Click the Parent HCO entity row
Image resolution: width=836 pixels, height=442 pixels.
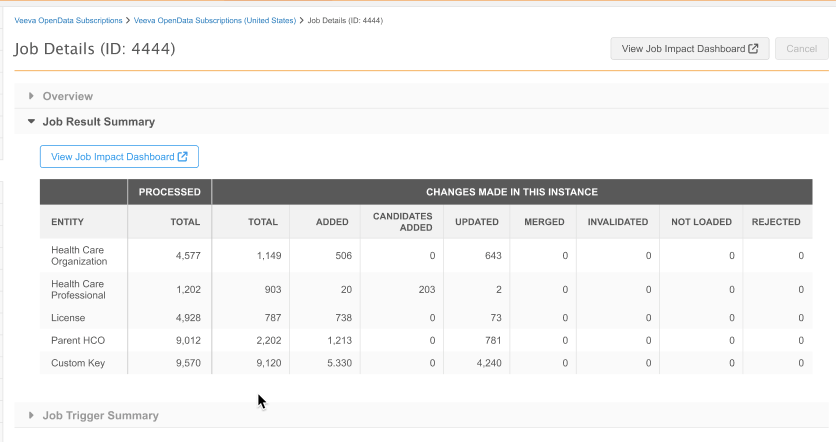tap(77, 340)
